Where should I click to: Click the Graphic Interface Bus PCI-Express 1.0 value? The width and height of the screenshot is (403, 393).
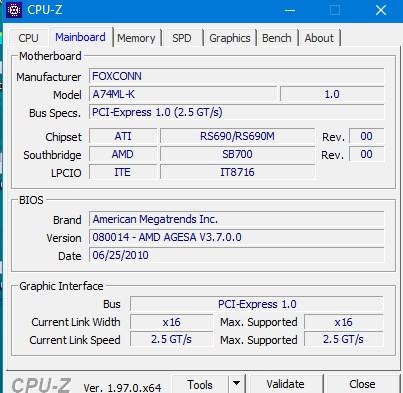257,304
